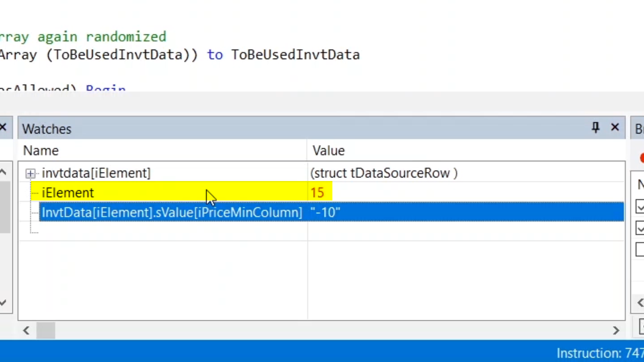Click the empty new watch row
The image size is (644, 362).
click(x=134, y=231)
